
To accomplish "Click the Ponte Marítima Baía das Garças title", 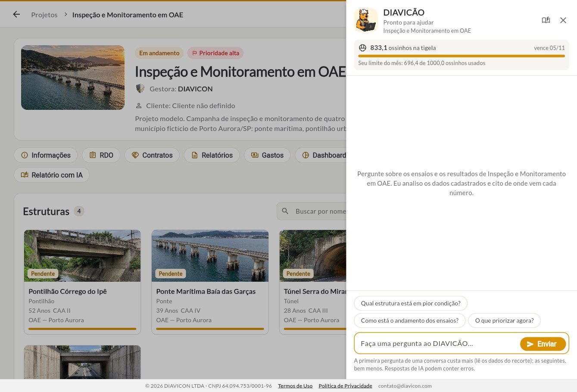I will pyautogui.click(x=206, y=291).
